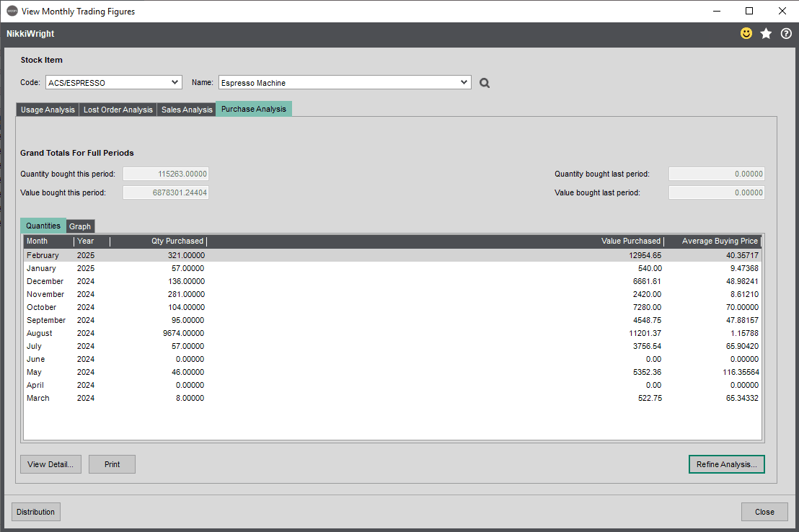Select the May row
This screenshot has width=799, height=532.
pos(392,373)
